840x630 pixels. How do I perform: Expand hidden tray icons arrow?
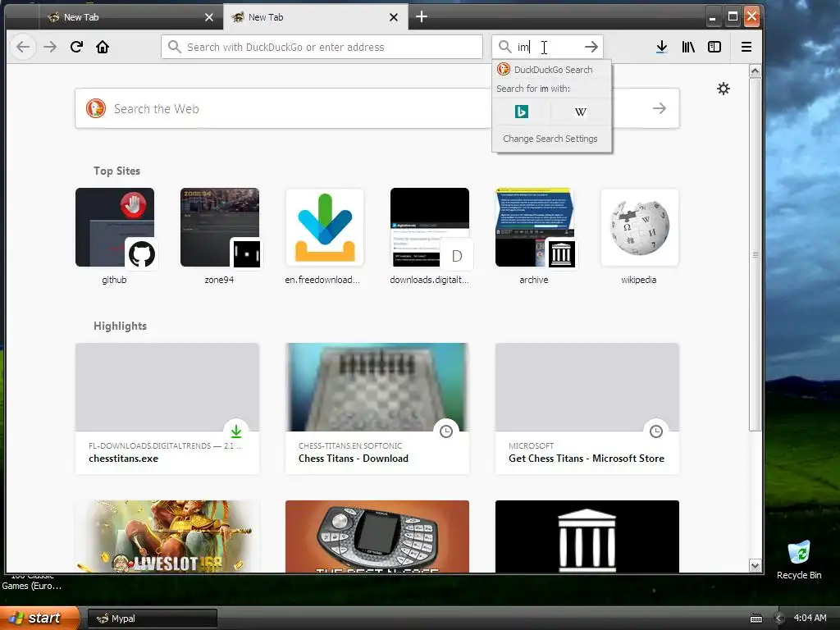pos(779,619)
